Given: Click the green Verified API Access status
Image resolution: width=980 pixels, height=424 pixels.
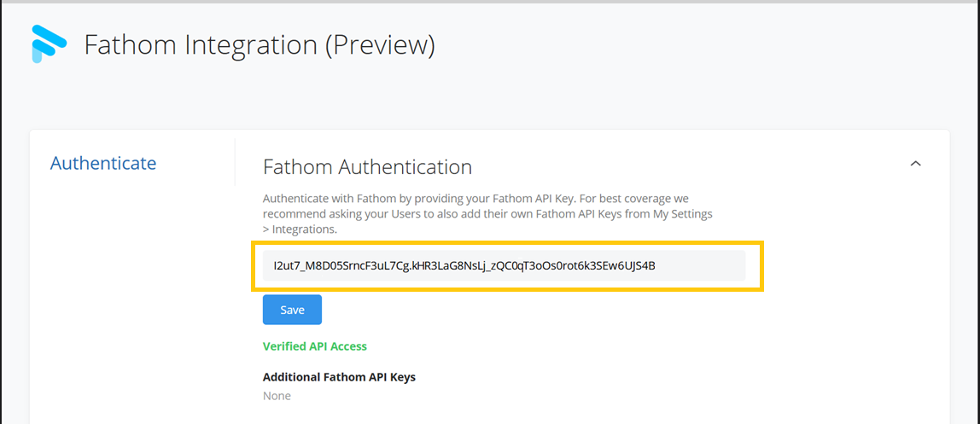Looking at the screenshot, I should (x=314, y=346).
